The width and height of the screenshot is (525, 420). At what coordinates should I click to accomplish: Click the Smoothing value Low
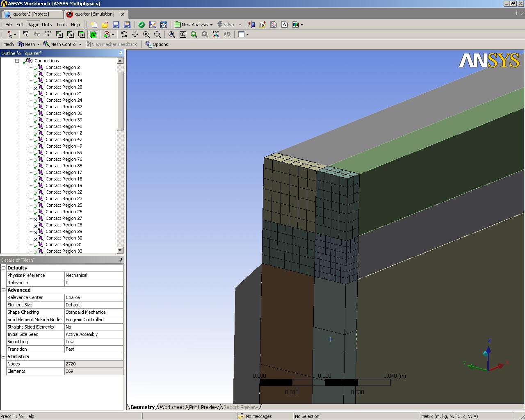94,342
